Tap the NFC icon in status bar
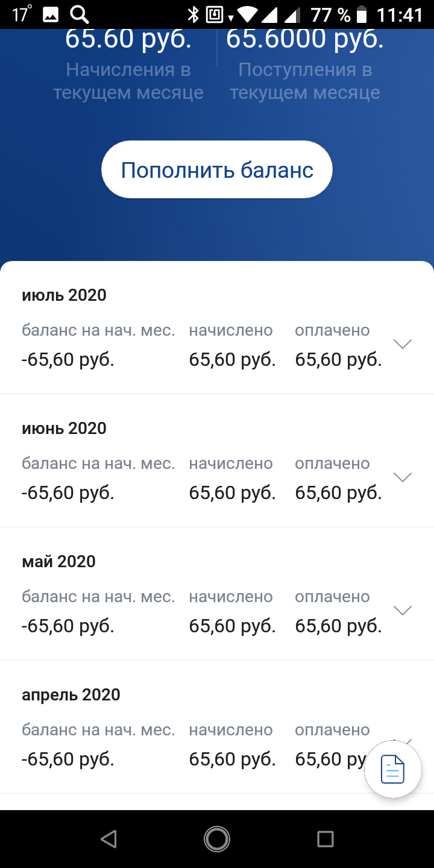The image size is (434, 868). pyautogui.click(x=215, y=14)
